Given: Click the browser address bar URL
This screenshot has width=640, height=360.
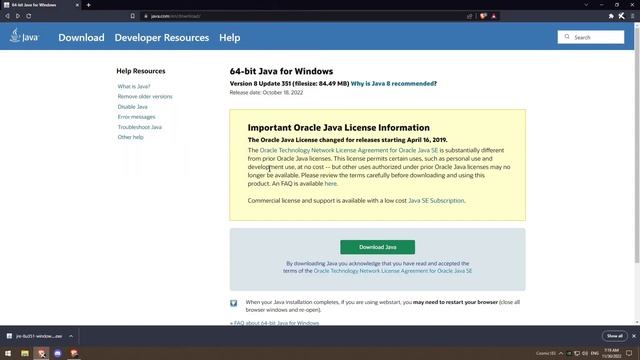Looking at the screenshot, I should [176, 16].
